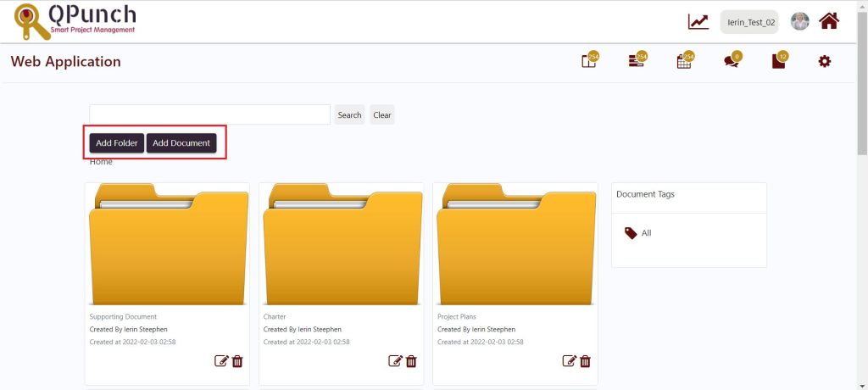Click the Add Document button
The height and width of the screenshot is (390, 868).
(x=181, y=143)
